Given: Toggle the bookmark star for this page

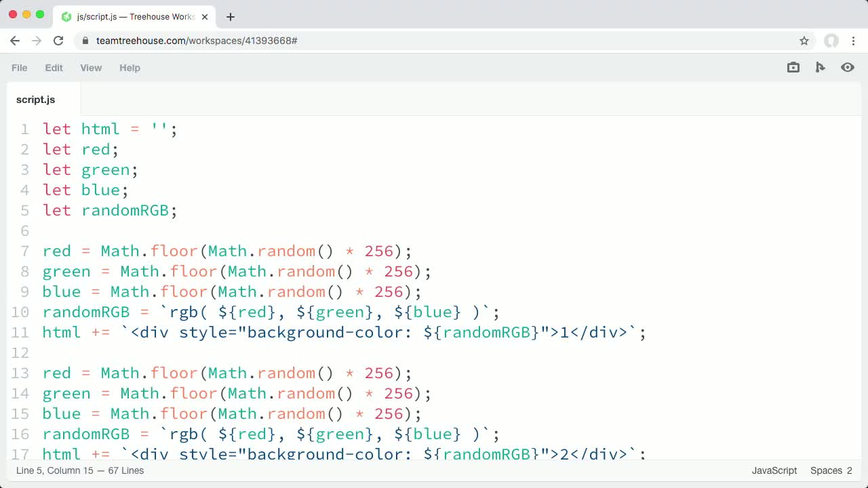Looking at the screenshot, I should (804, 41).
